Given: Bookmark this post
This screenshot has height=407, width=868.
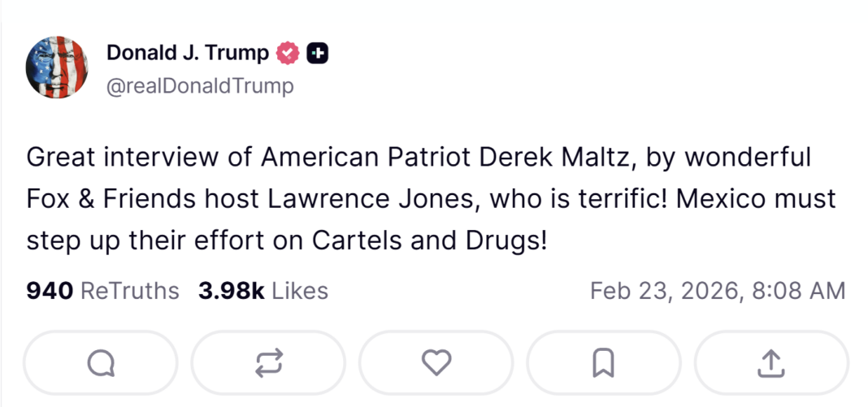Looking at the screenshot, I should 604,363.
